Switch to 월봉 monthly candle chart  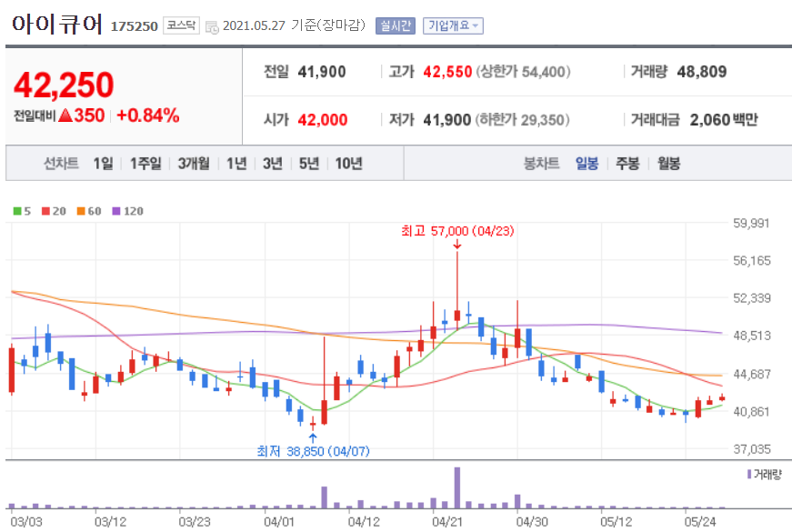pos(668,163)
